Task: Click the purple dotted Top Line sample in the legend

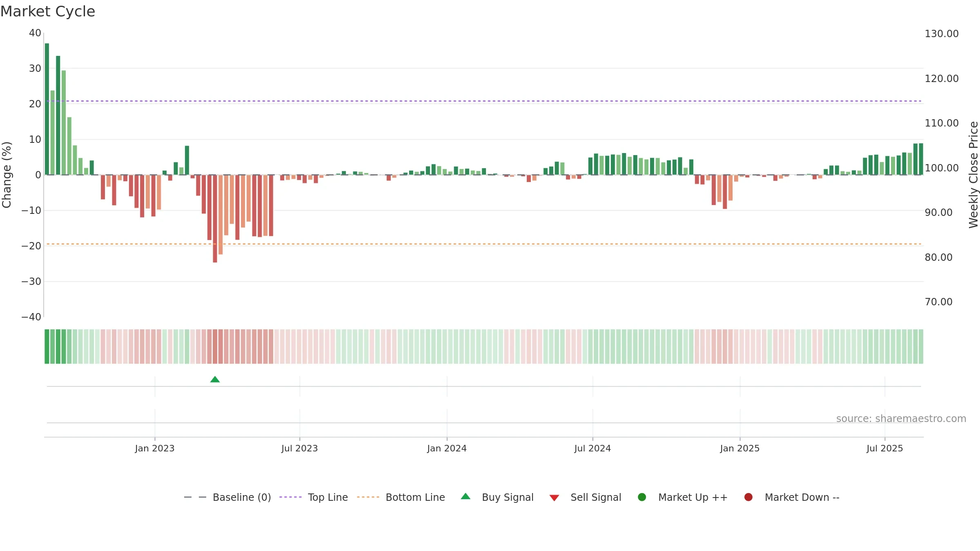Action: click(x=291, y=497)
